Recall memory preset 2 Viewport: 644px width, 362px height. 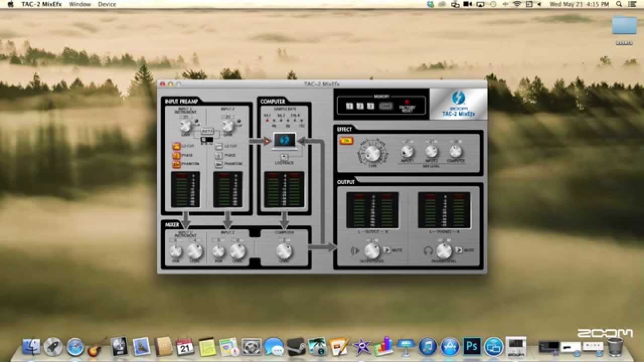[x=360, y=106]
